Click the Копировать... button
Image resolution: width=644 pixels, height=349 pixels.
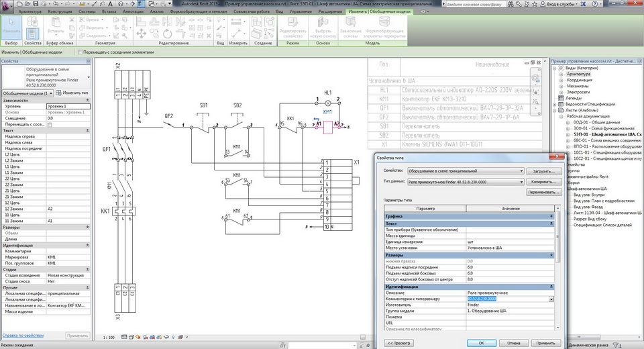(x=543, y=182)
